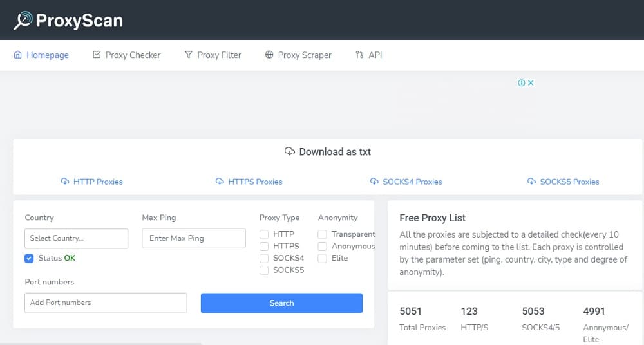This screenshot has height=345, width=644.
Task: Click the cloud icon beside SOCKS4 Proxies
Action: click(x=374, y=181)
